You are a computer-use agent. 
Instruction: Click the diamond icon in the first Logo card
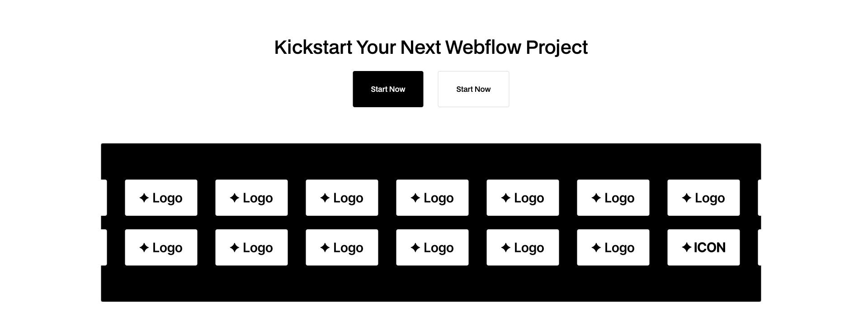click(x=144, y=198)
